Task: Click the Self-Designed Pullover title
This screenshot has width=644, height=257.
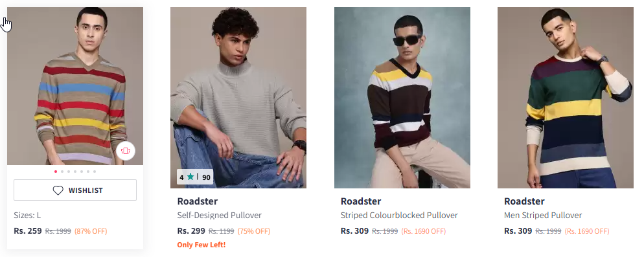Action: pos(220,216)
